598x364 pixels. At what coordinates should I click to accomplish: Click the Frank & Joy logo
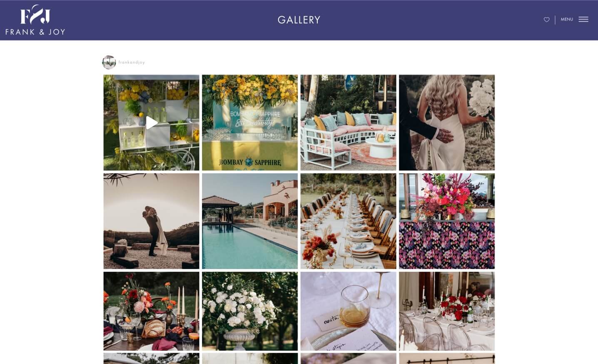click(x=35, y=20)
